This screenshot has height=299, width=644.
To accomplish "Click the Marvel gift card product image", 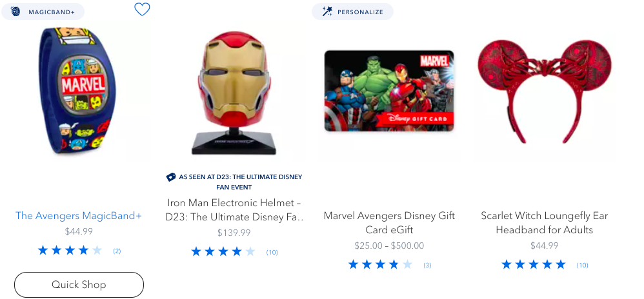I will 389,92.
